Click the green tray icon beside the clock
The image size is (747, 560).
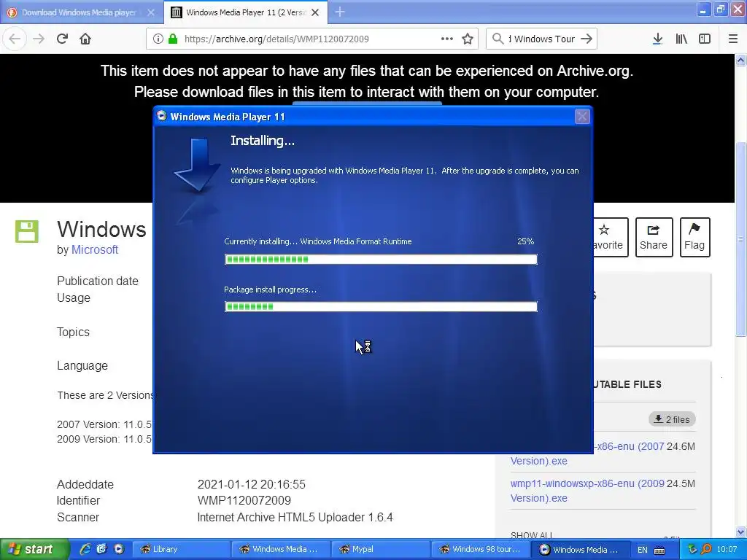pos(693,550)
